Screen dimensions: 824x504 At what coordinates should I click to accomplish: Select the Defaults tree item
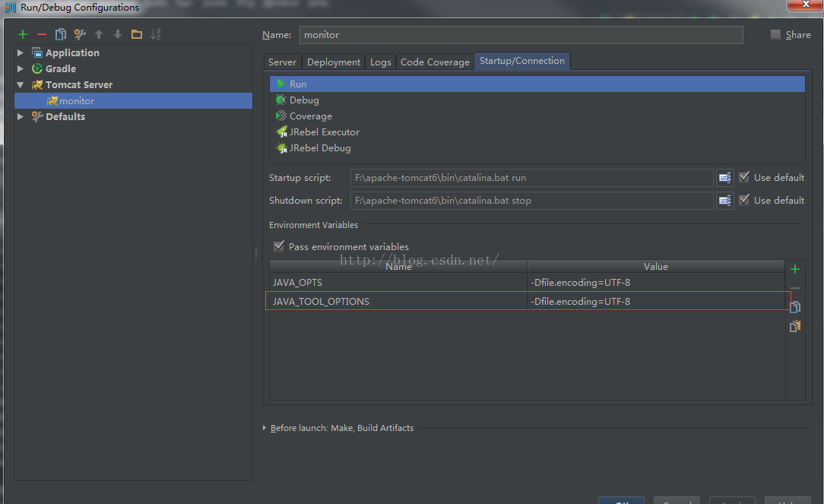65,116
